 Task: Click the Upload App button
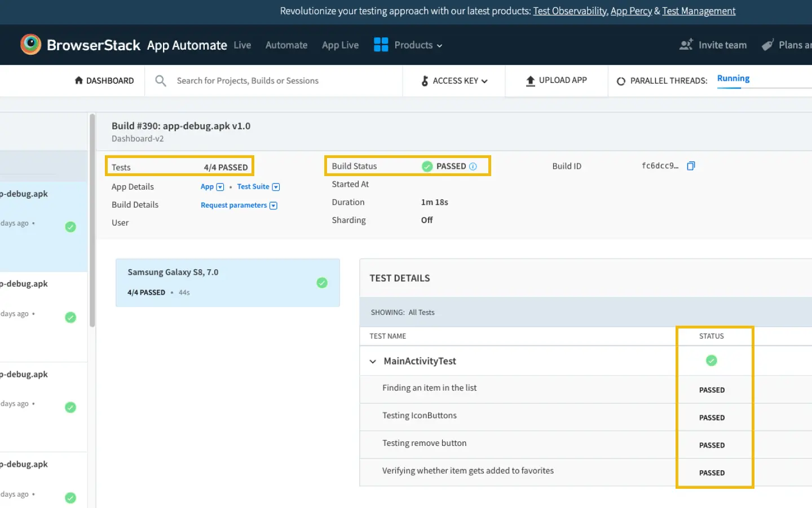coord(556,81)
